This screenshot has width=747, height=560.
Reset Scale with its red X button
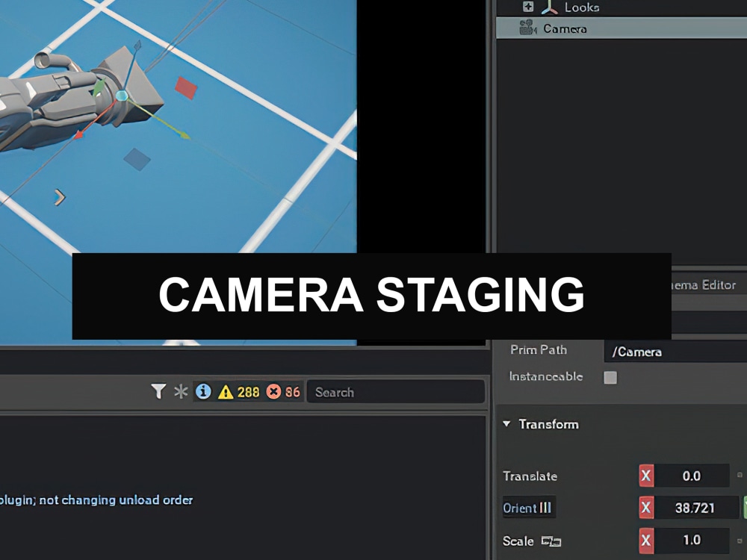coord(647,541)
